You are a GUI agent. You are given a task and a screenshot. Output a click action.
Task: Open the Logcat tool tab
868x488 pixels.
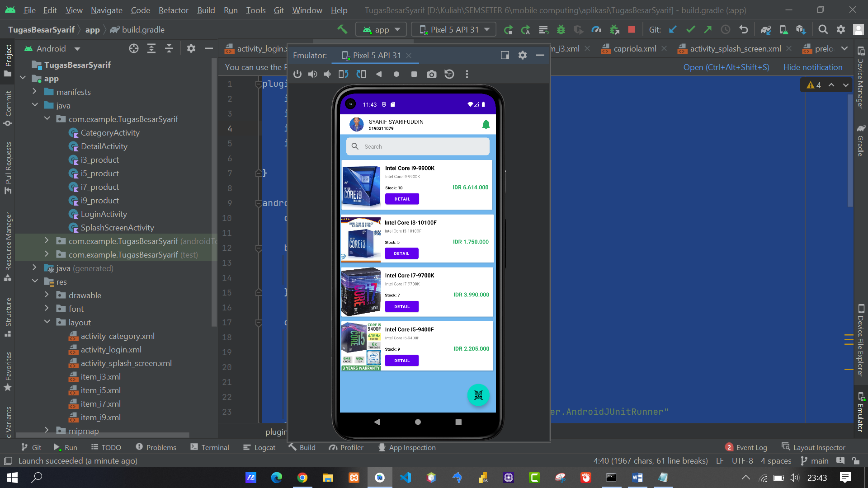click(259, 447)
